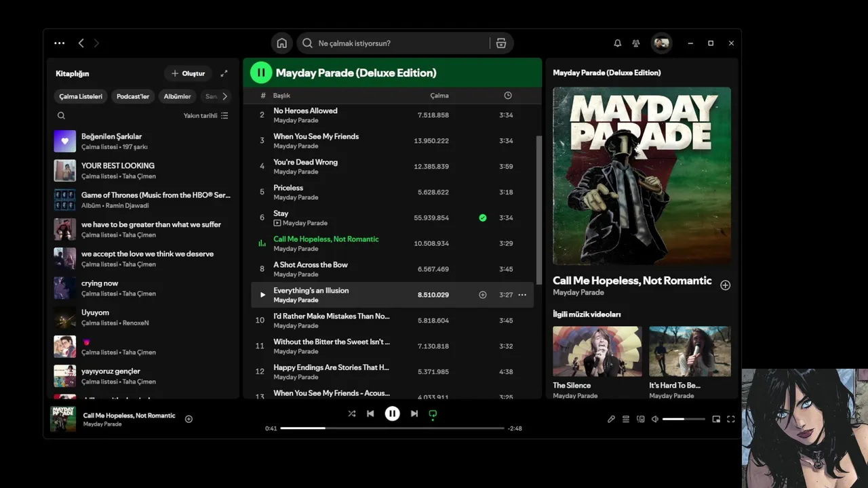Open Mayday Parade artist link in now-playing panel
The width and height of the screenshot is (868, 488).
[578, 293]
